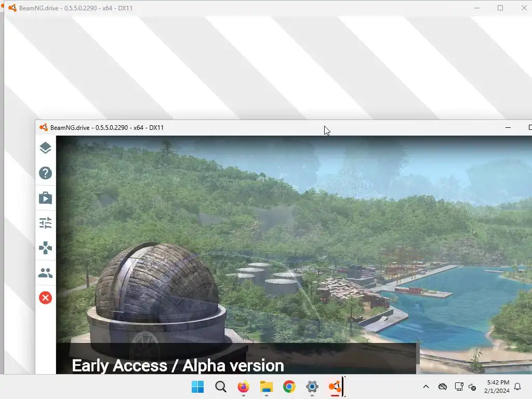Screen dimensions: 532x399
Task: Select the BeamNG.drive taskbar icon
Action: tap(335, 387)
